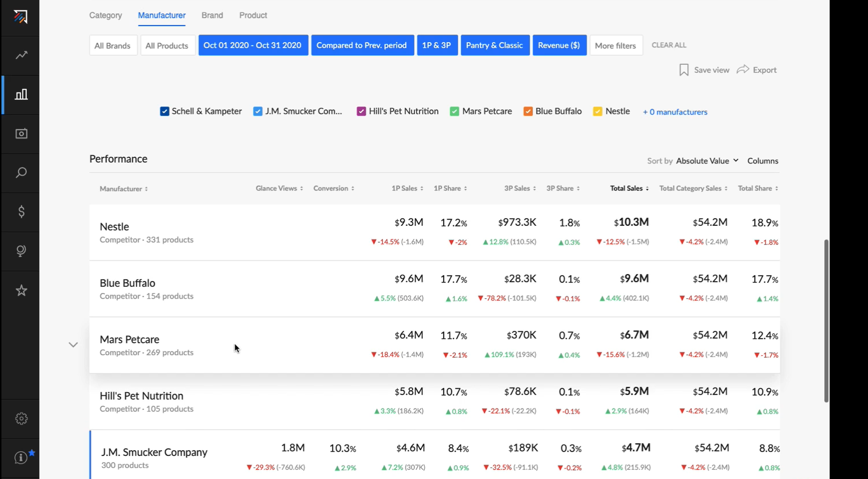Click the Export arrow icon
This screenshot has width=868, height=479.
tap(743, 70)
